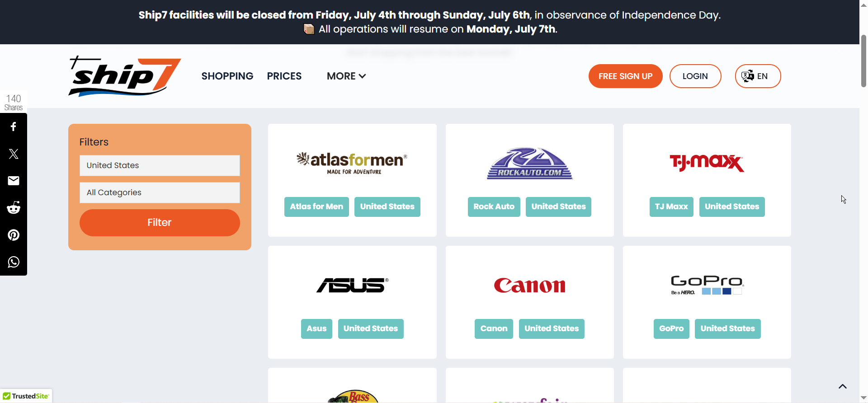Share page on Pinterest
Viewport: 868px width, 403px height.
14,235
